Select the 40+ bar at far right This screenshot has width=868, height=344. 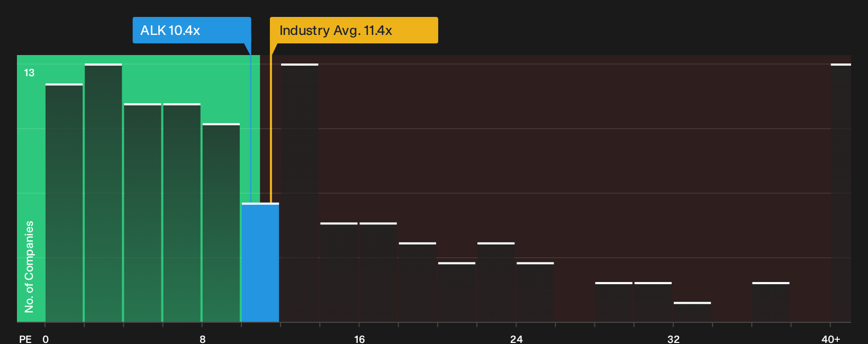tap(841, 193)
